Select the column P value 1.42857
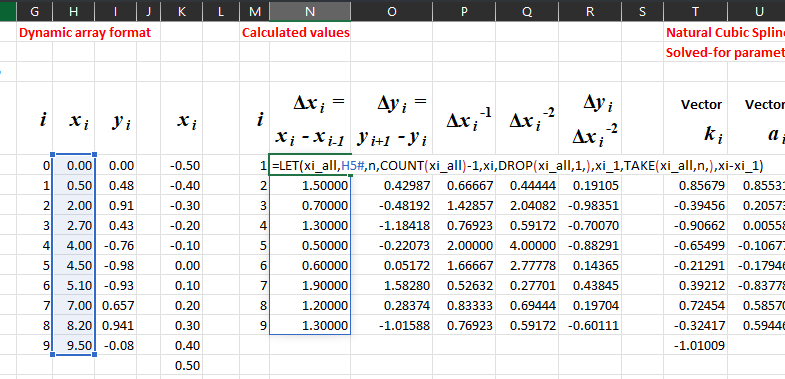This screenshot has height=379, width=785. (464, 206)
